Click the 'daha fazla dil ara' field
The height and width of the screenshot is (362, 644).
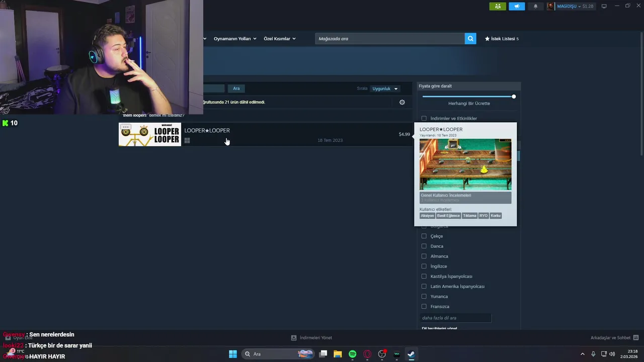pos(455,318)
